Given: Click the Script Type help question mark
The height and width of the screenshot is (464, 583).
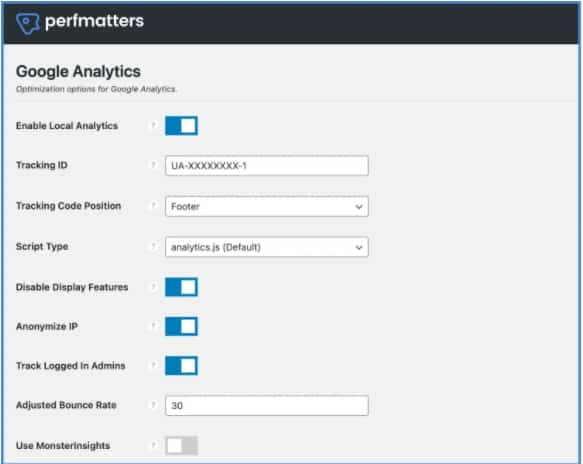Looking at the screenshot, I should point(152,246).
